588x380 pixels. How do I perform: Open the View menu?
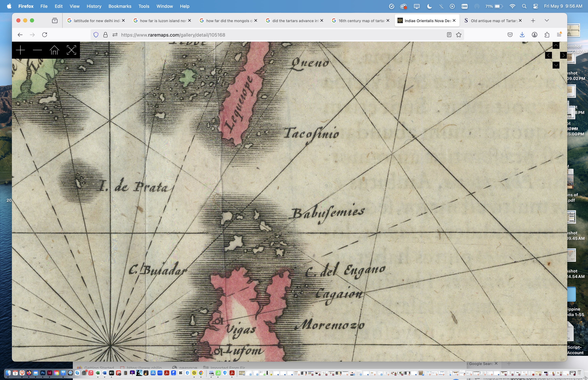[75, 6]
